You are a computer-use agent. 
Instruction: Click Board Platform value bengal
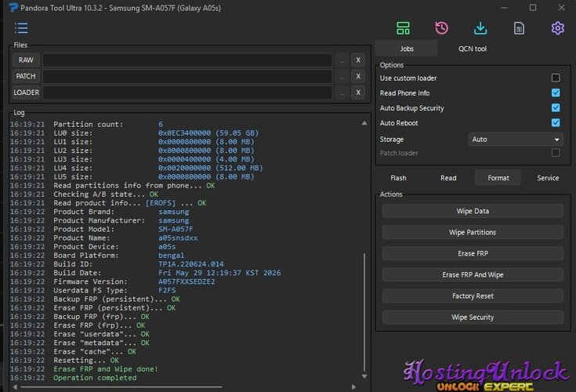pos(171,256)
